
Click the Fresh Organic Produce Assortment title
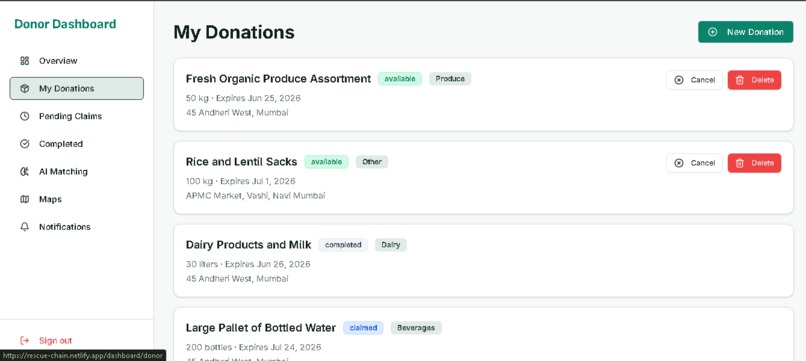click(x=278, y=79)
